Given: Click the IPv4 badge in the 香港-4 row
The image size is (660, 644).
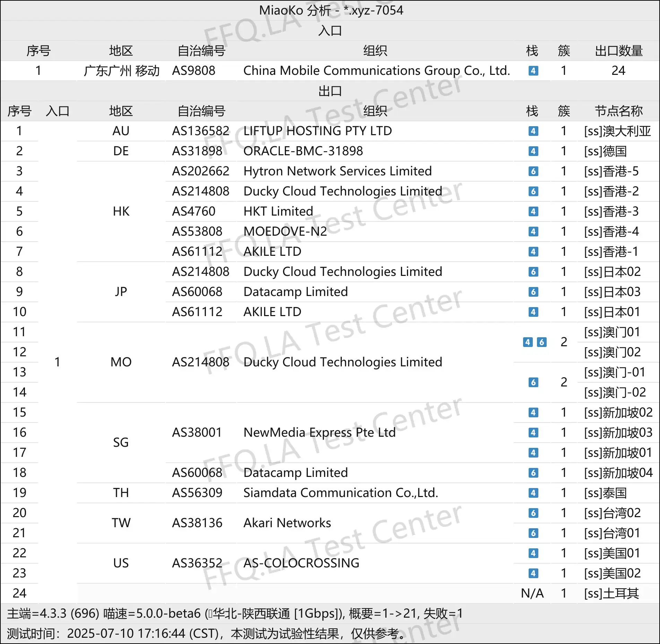Looking at the screenshot, I should (x=533, y=232).
